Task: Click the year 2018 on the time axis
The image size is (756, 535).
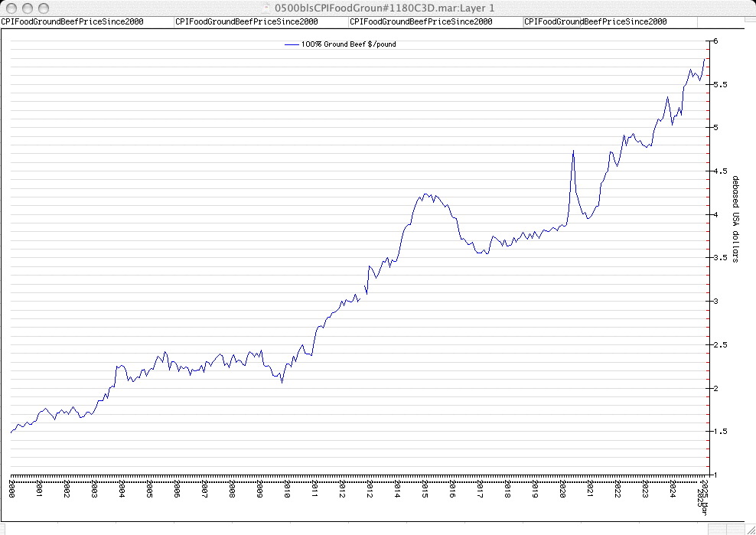Action: tap(507, 488)
